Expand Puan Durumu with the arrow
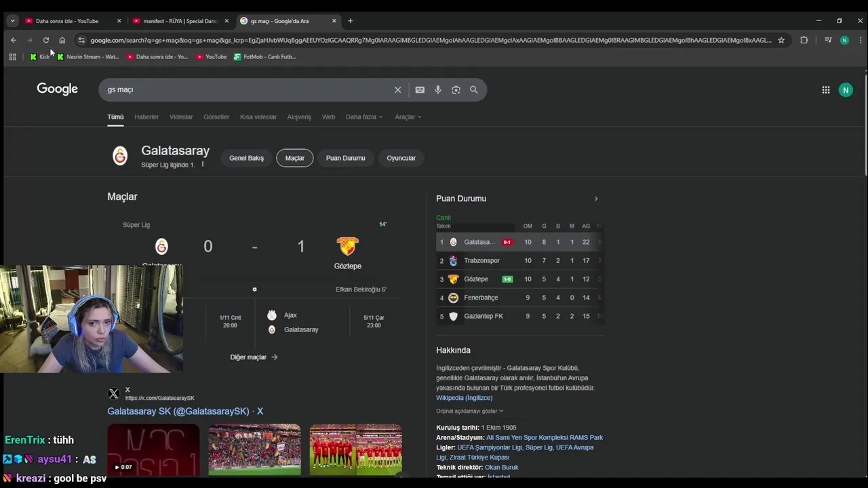The height and width of the screenshot is (488, 868). click(596, 199)
